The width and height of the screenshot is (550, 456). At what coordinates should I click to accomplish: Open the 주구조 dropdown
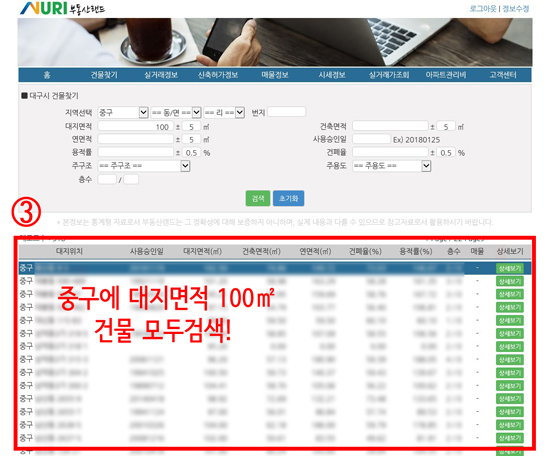click(x=144, y=166)
